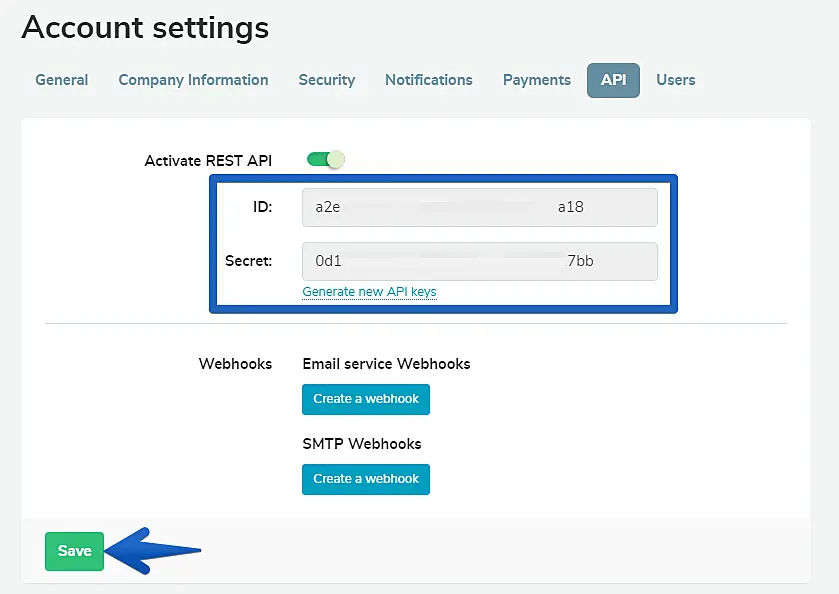839x594 pixels.
Task: Click the Secret field label
Action: (248, 261)
